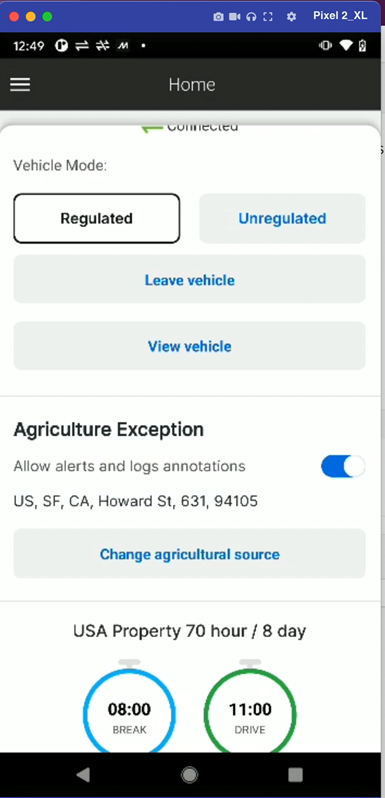385x798 pixels.
Task: Click View vehicle button
Action: tap(189, 346)
